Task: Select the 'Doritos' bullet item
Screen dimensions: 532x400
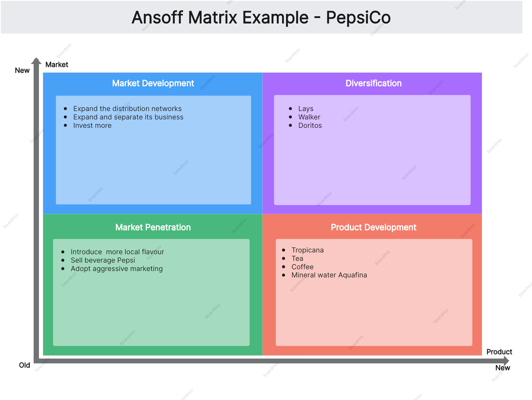Action: click(x=310, y=126)
